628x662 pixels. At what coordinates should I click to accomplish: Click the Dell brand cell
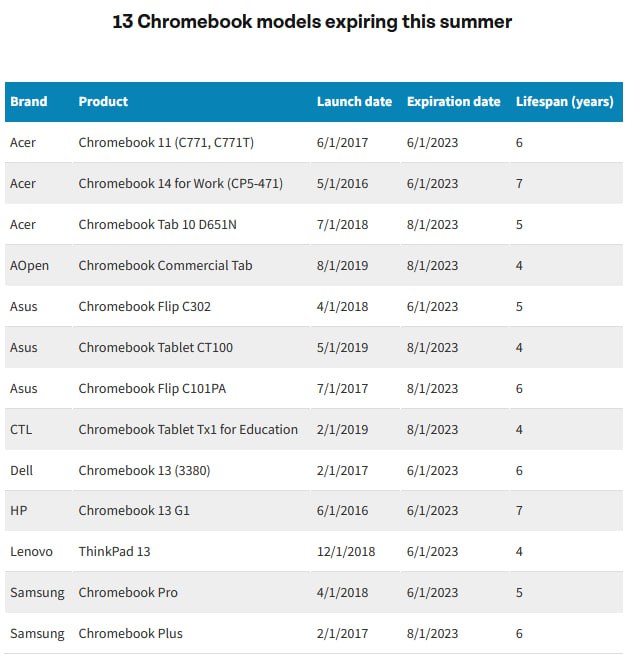pyautogui.click(x=22, y=470)
